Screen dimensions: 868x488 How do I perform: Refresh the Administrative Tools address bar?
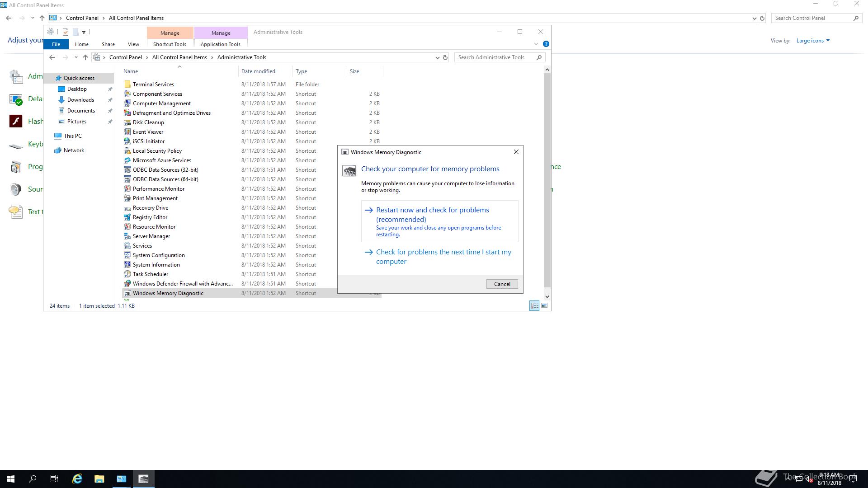[445, 57]
